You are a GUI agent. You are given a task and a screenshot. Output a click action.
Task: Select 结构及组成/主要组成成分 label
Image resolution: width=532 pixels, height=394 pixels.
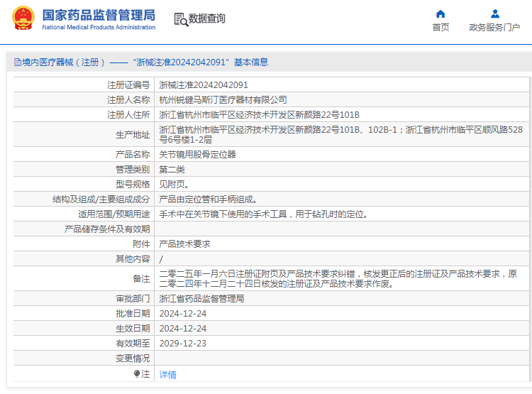[101, 199]
